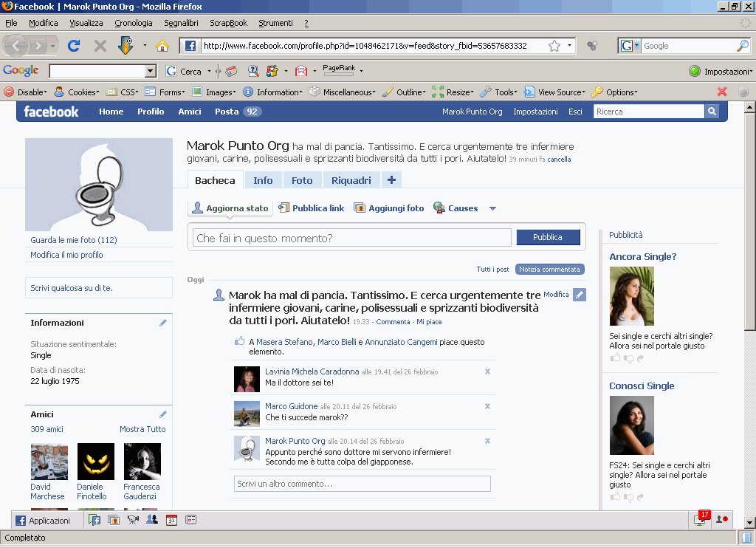Click the download arrow icon in the navigation bar
Image resolution: width=756 pixels, height=548 pixels.
(x=126, y=46)
